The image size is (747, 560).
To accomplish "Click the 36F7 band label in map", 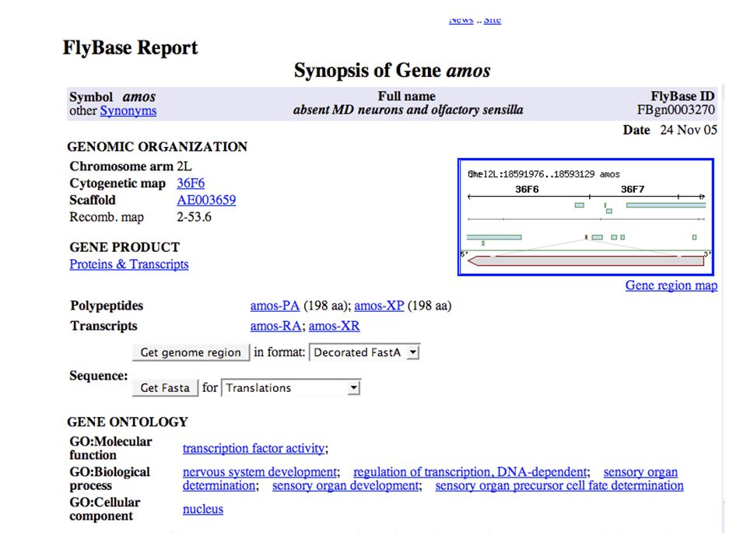I will [632, 189].
